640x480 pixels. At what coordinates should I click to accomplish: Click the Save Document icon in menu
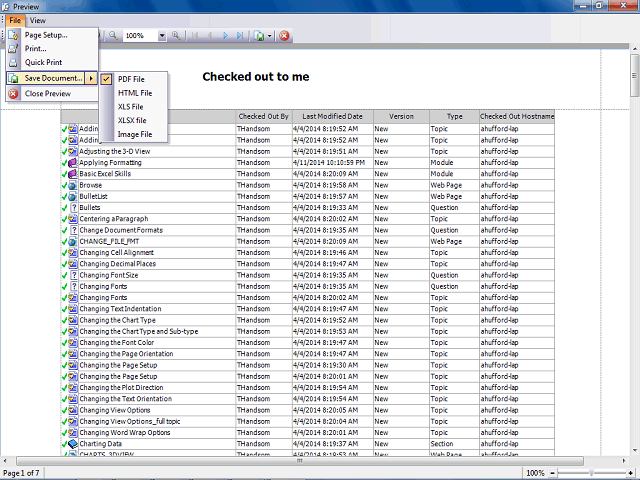click(x=13, y=78)
